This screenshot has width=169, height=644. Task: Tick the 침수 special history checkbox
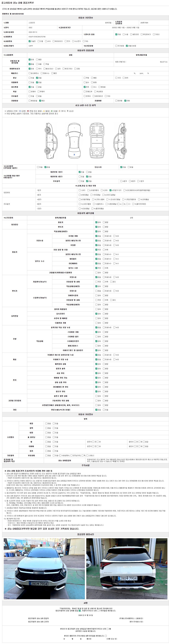pyautogui.click(x=85, y=82)
